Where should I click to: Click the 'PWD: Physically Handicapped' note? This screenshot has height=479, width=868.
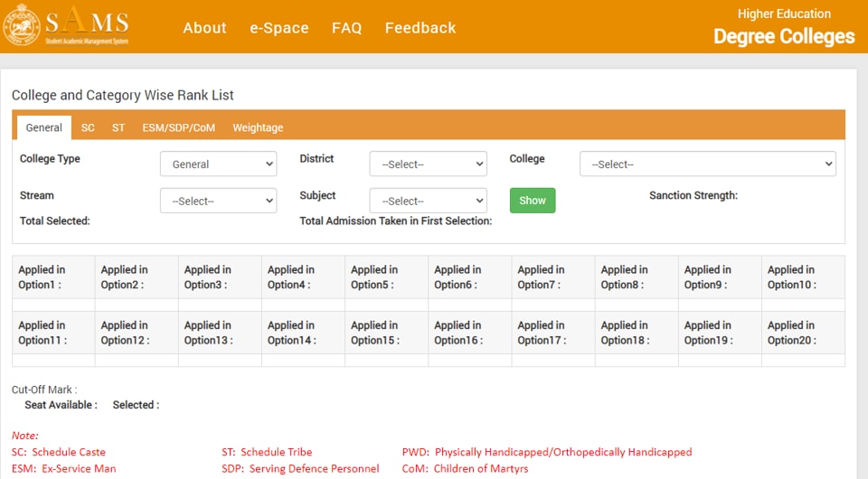coord(547,452)
